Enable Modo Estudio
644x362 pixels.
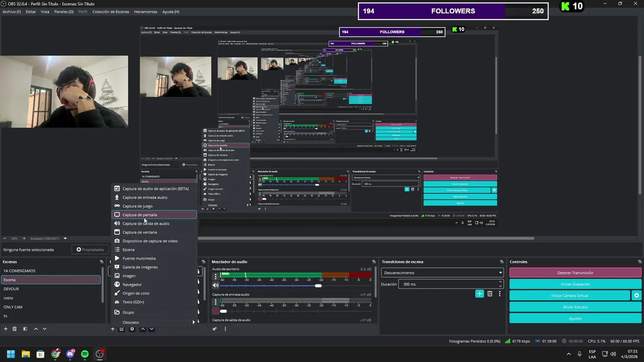(575, 307)
